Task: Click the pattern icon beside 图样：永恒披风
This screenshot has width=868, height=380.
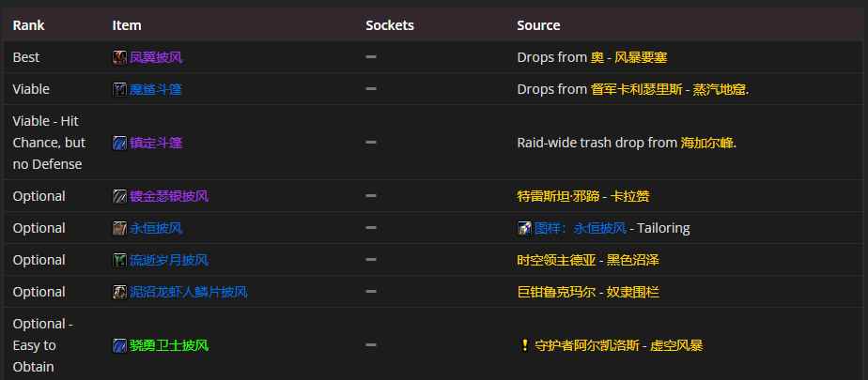Action: pos(524,228)
